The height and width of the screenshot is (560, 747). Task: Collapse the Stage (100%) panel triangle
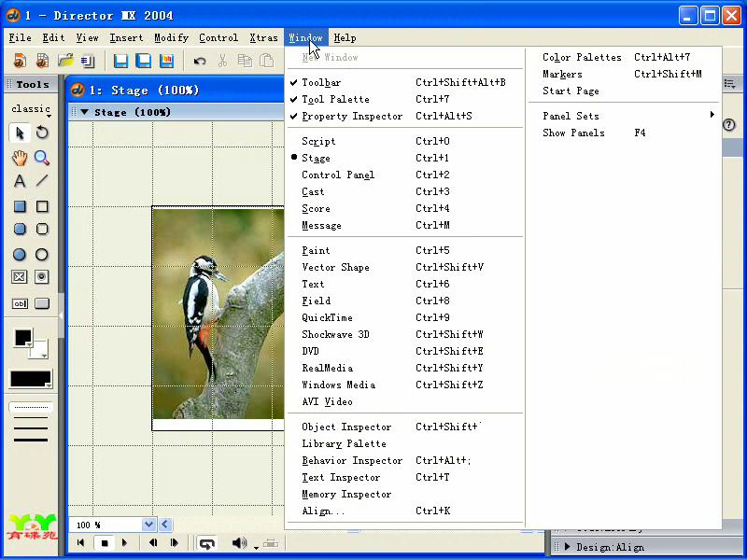click(85, 112)
